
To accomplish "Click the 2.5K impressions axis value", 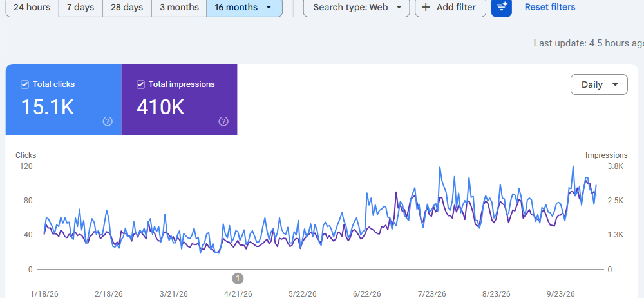I will (x=616, y=201).
